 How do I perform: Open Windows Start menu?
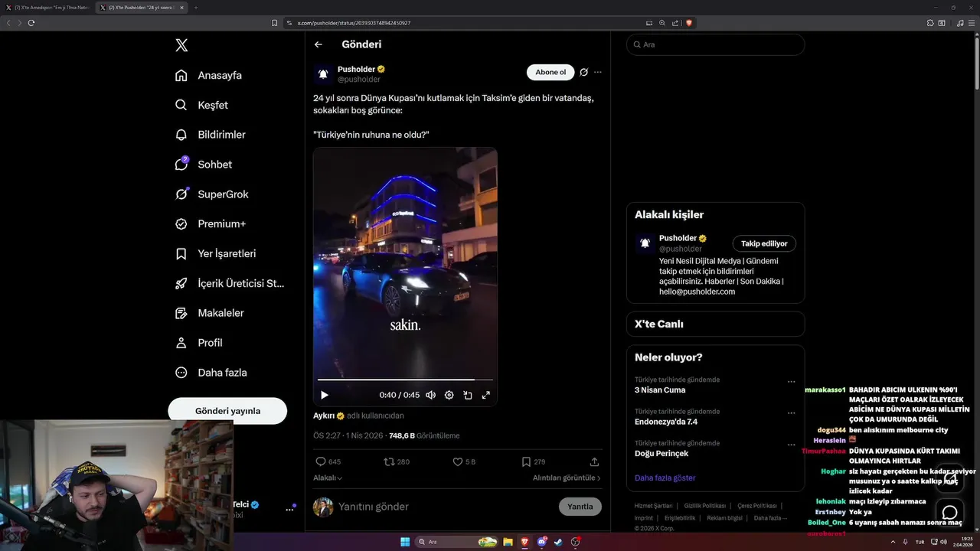tap(405, 542)
